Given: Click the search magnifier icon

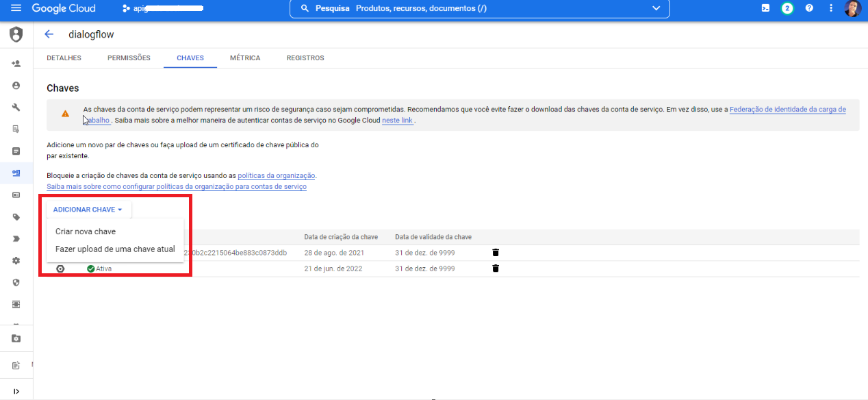Looking at the screenshot, I should [305, 8].
